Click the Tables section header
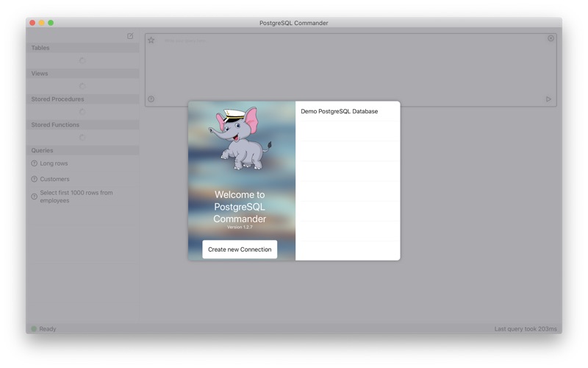 82,48
